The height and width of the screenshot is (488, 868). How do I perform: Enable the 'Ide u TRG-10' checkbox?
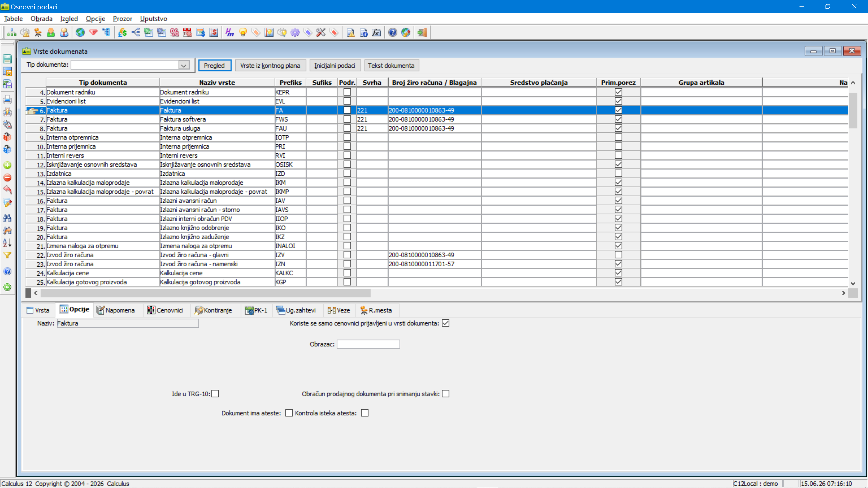coord(215,394)
